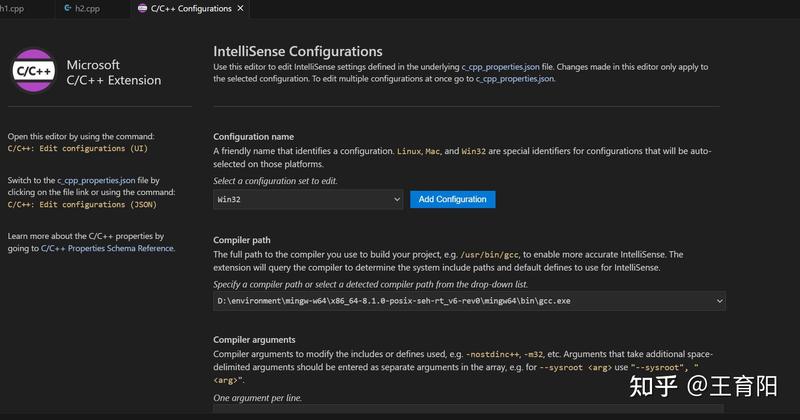
Task: Click the C/C++ Configurations tab icon
Action: (142, 8)
